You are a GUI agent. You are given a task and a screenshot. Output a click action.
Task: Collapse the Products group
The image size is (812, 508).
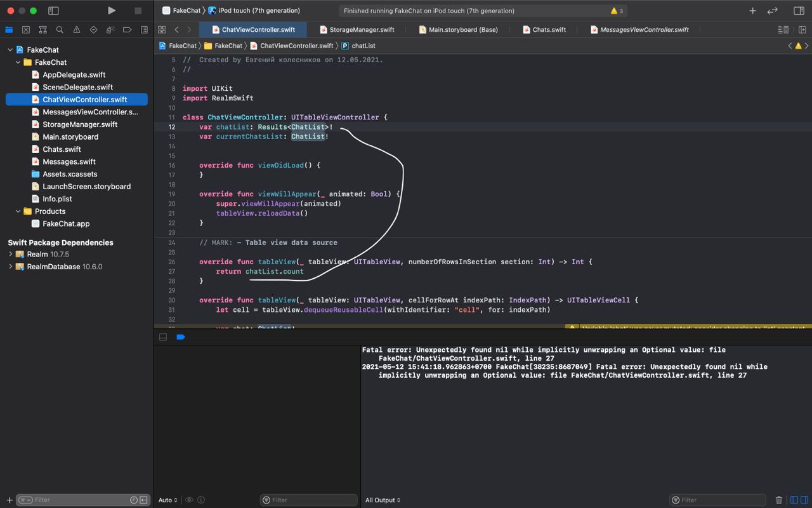(18, 211)
